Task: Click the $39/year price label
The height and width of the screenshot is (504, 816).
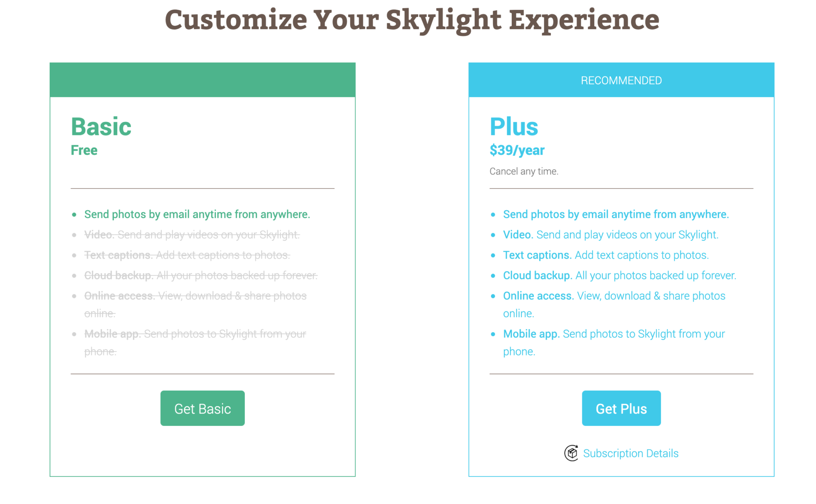Action: [517, 149]
